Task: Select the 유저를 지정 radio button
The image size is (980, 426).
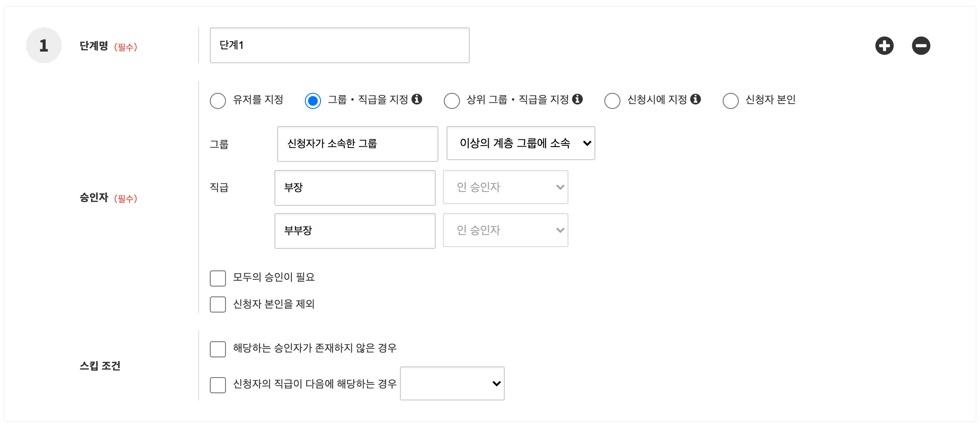Action: click(x=218, y=100)
